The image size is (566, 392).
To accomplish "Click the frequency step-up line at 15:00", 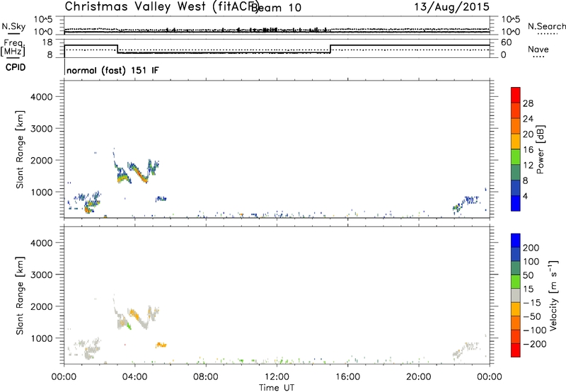I will 330,49.
